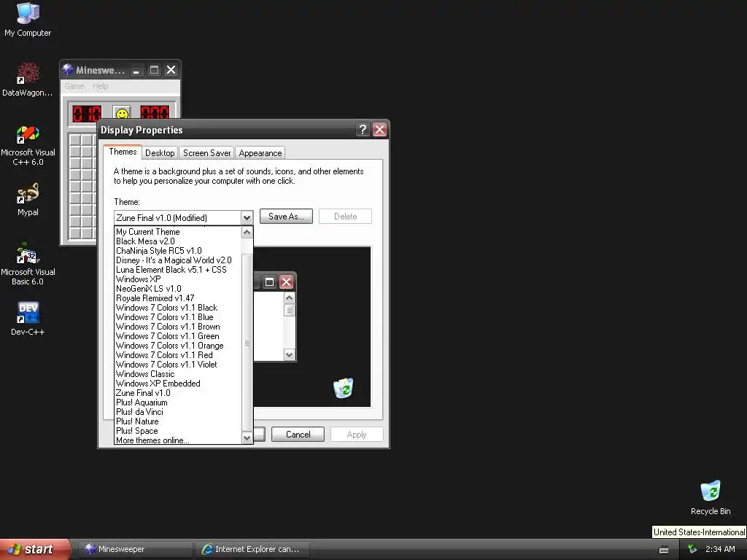Click Minesweeper timer display

155,112
